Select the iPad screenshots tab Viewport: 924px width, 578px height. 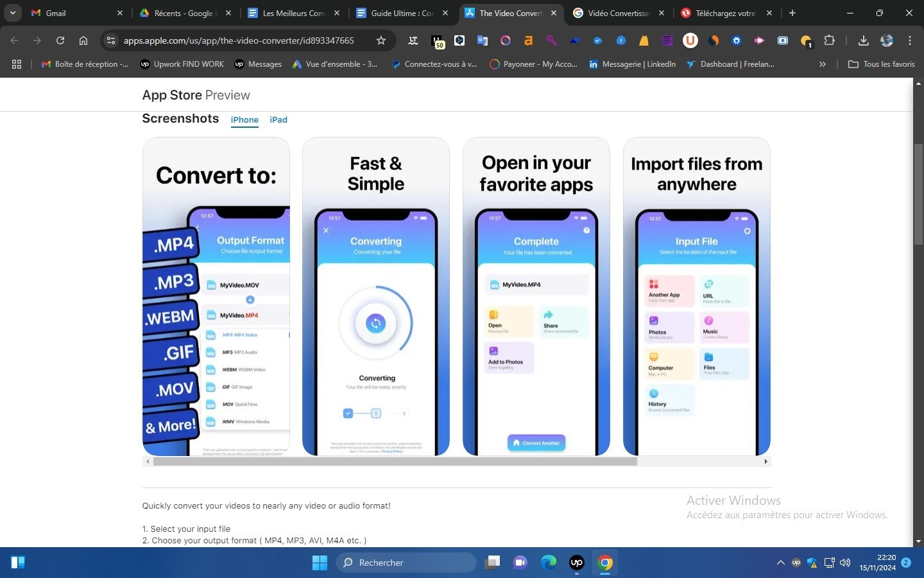pyautogui.click(x=278, y=120)
